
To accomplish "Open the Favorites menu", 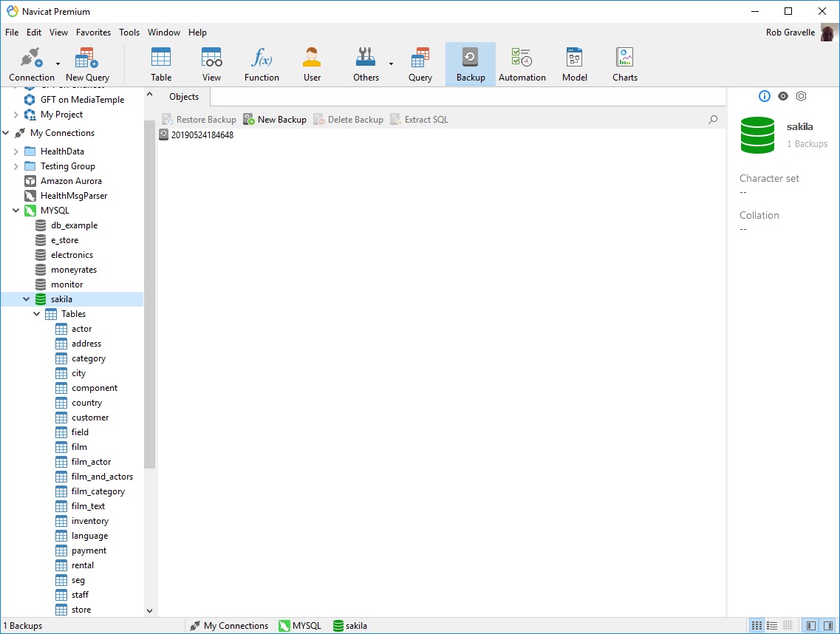I will pyautogui.click(x=93, y=33).
